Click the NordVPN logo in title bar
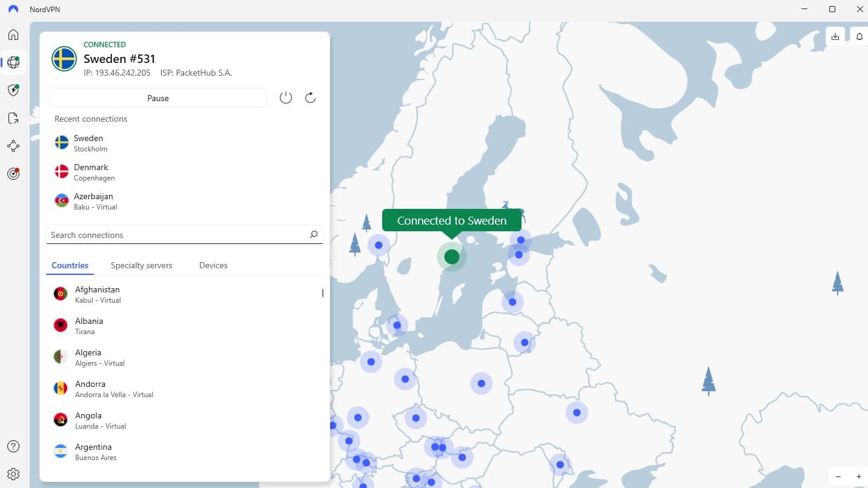 click(13, 9)
